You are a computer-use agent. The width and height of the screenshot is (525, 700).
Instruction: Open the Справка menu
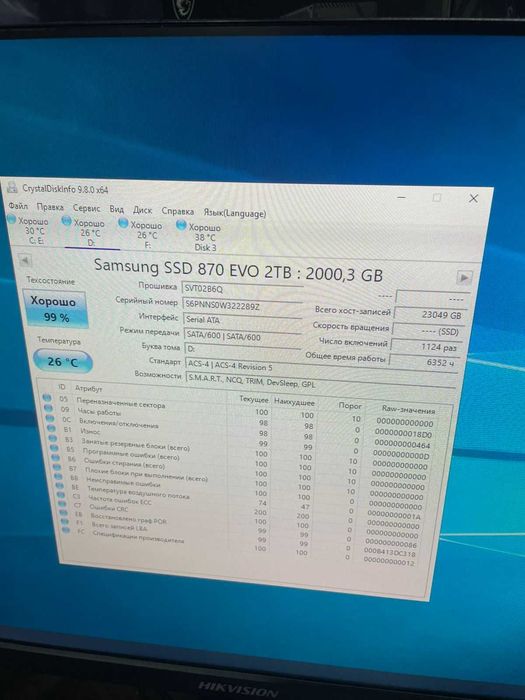click(178, 211)
